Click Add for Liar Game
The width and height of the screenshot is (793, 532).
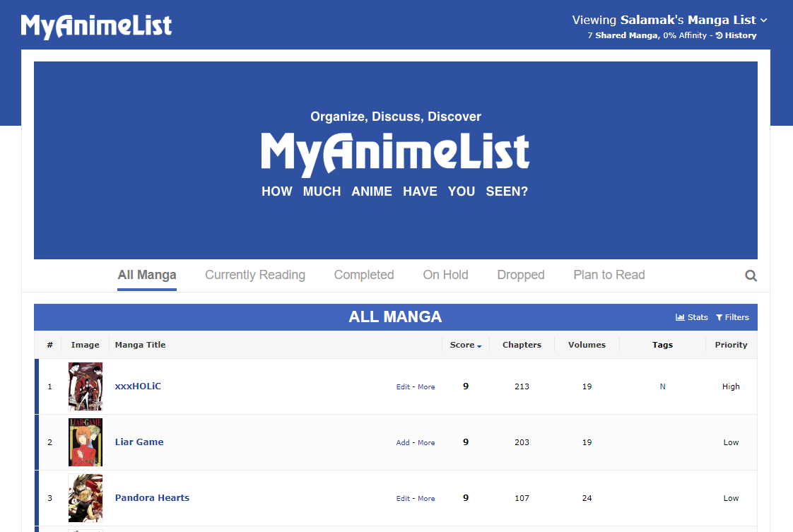(403, 442)
